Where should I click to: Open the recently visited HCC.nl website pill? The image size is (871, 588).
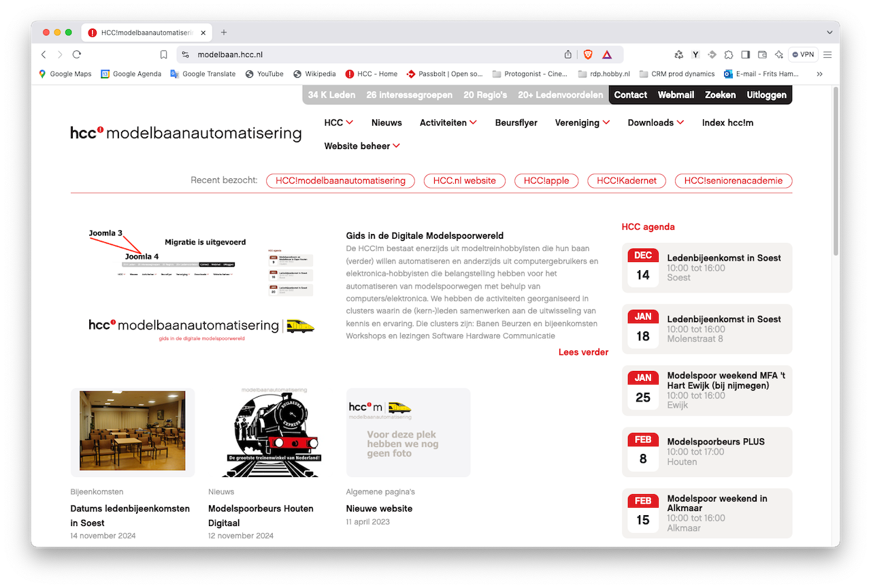pyautogui.click(x=465, y=180)
